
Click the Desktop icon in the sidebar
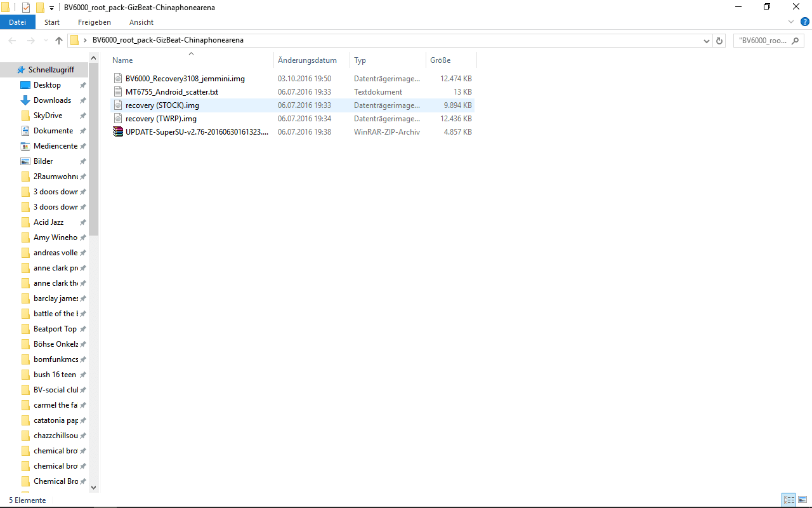[x=25, y=85]
